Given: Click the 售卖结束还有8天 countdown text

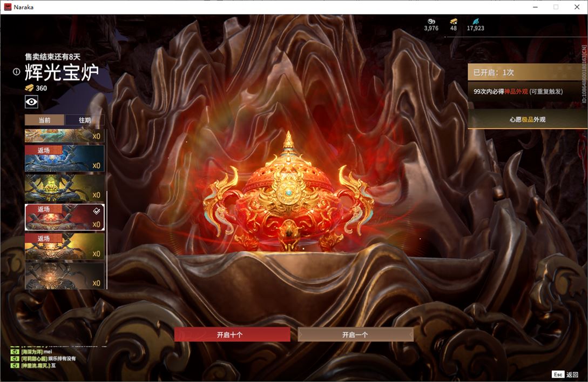Looking at the screenshot, I should tap(53, 57).
